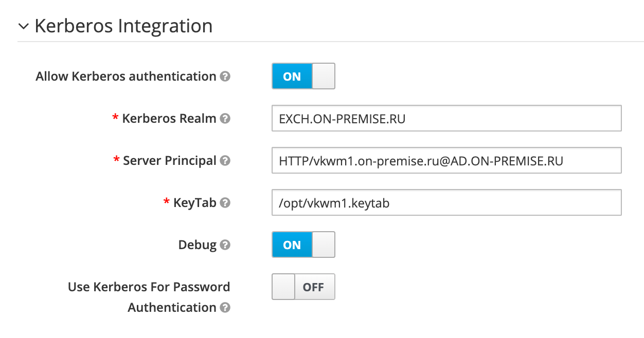Enable Use Kerberos For Password Authentication

tap(303, 287)
